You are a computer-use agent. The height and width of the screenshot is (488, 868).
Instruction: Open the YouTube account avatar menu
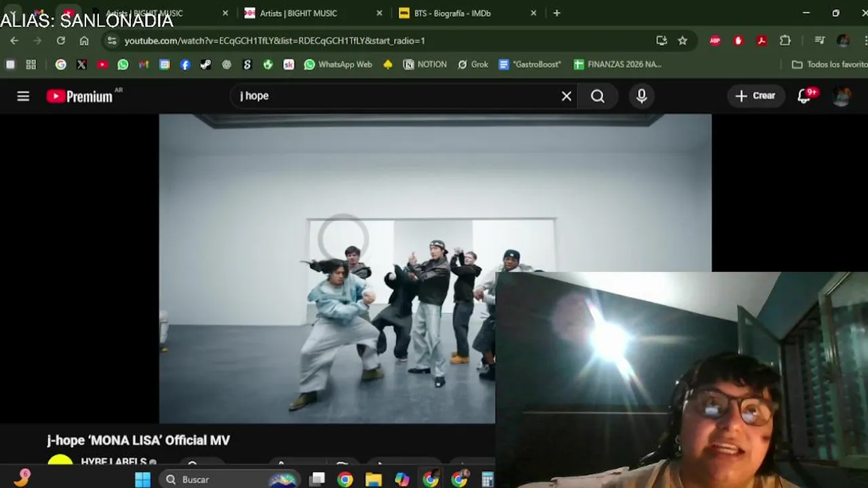[x=842, y=96]
